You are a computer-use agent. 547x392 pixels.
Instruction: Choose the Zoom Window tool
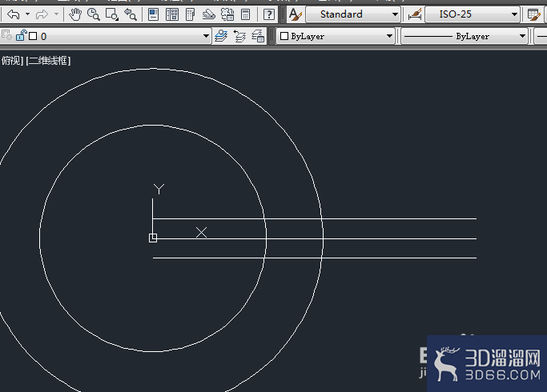point(111,14)
